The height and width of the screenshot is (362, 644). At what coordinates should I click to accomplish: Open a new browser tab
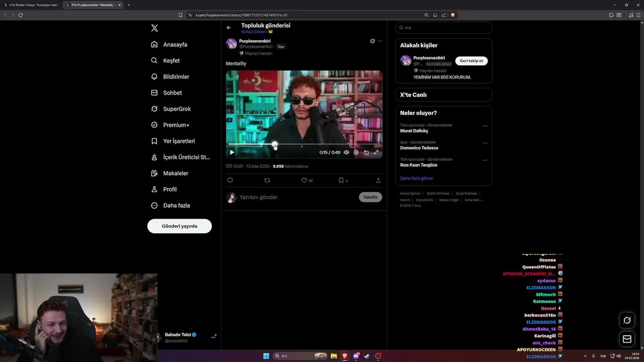click(128, 5)
